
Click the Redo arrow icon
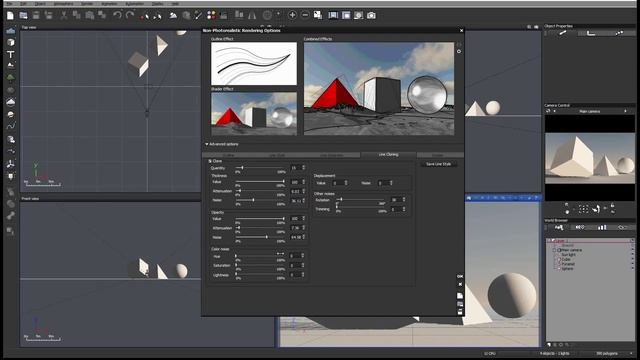tap(130, 16)
